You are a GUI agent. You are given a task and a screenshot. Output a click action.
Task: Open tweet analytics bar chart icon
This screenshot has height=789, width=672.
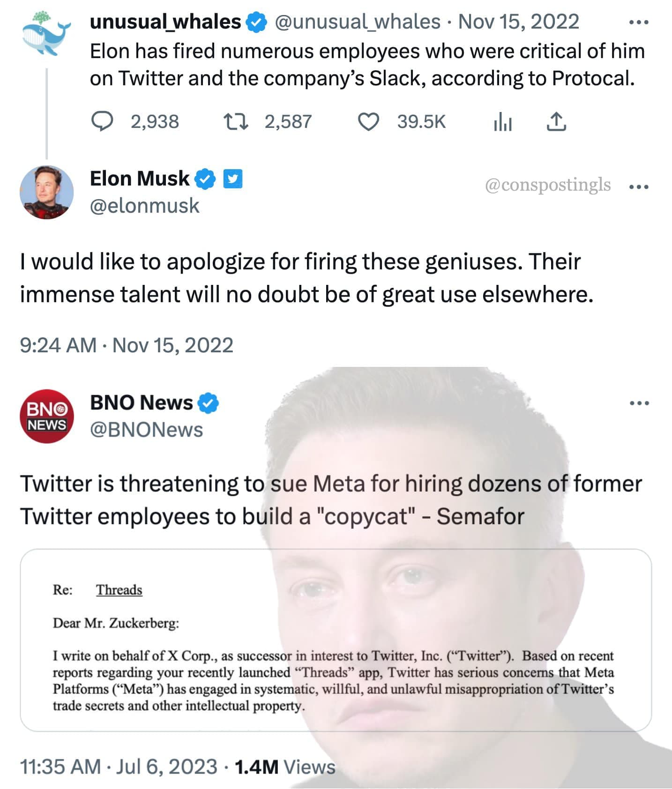pyautogui.click(x=502, y=123)
